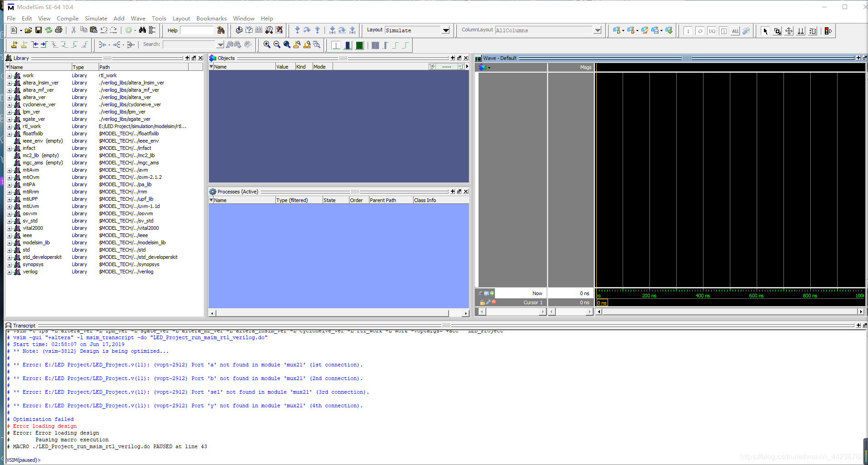Image resolution: width=868 pixels, height=465 pixels.
Task: Toggle the Wave cursor lock icon
Action: point(482,302)
